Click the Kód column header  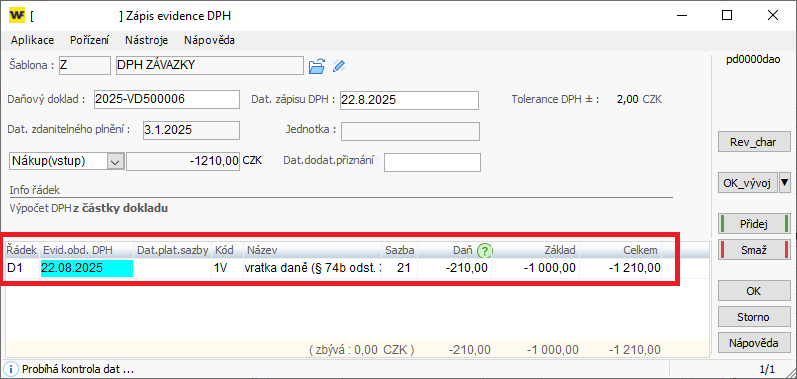click(227, 250)
